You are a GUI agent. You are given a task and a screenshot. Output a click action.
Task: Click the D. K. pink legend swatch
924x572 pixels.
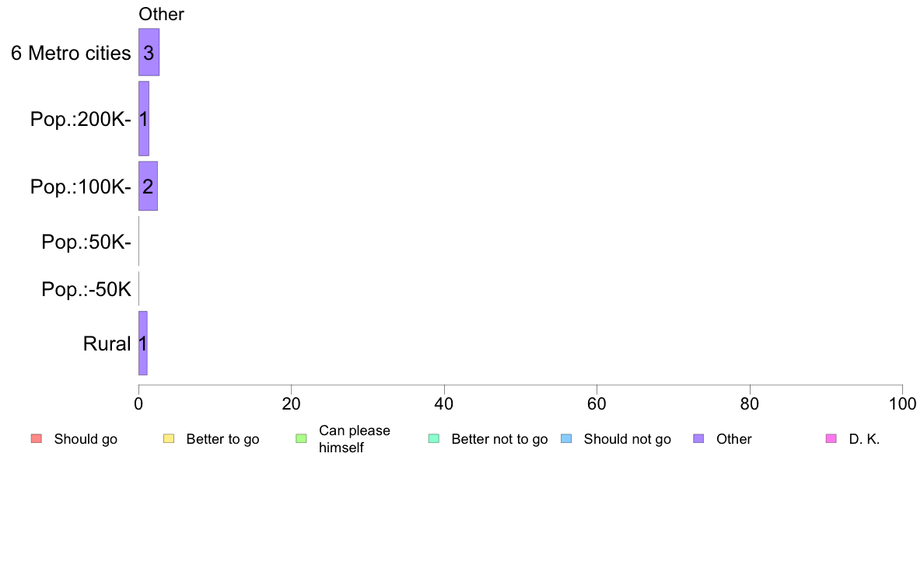pos(831,439)
